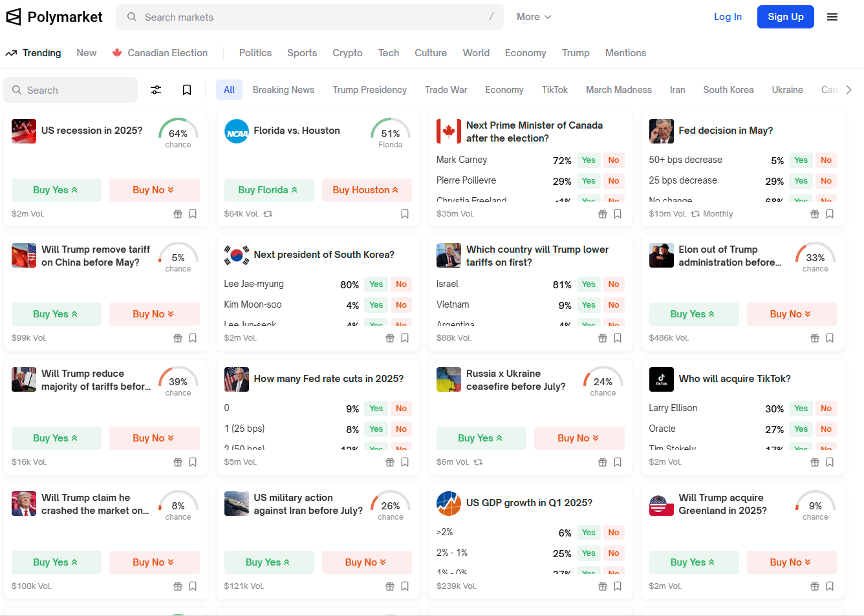Gift icon on Will Trump acquire Greenland card
The height and width of the screenshot is (616, 864).
(x=815, y=586)
